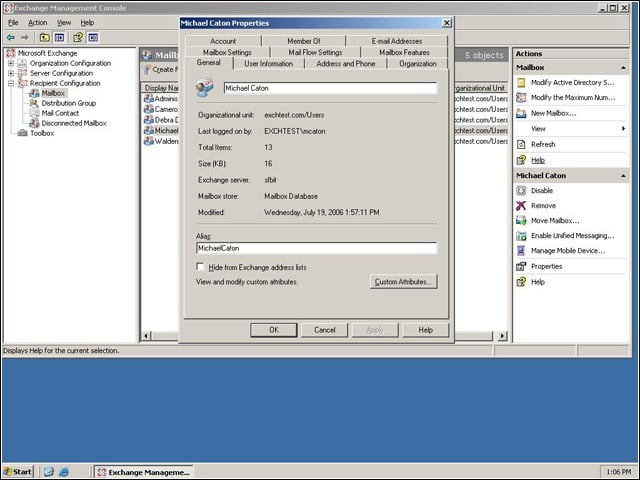This screenshot has height=480, width=640.
Task: Switch to the Mailbox Settings tab
Action: tap(227, 52)
